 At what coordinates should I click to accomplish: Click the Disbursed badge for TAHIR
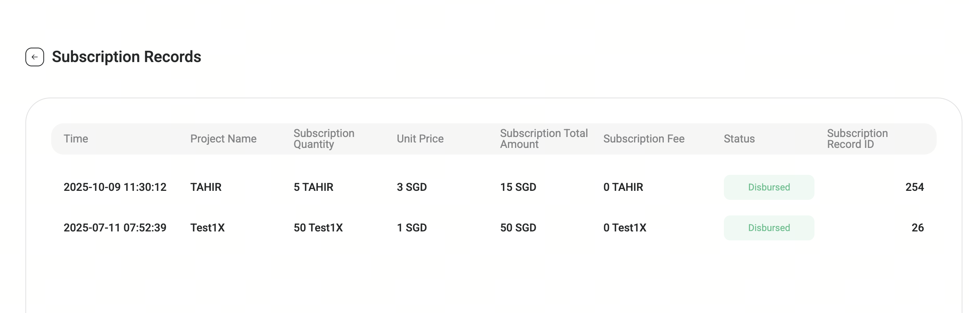point(769,187)
